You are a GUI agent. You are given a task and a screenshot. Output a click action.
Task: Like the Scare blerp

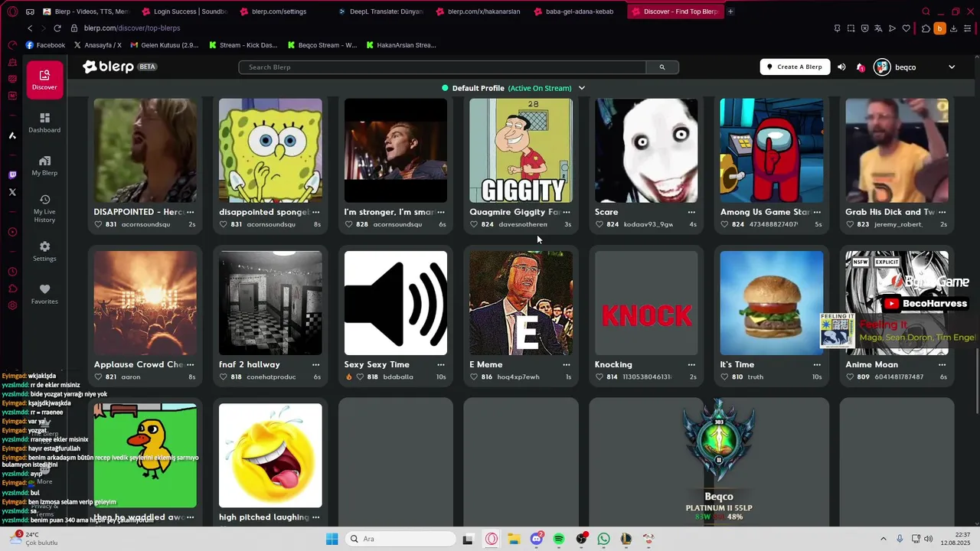click(x=600, y=224)
